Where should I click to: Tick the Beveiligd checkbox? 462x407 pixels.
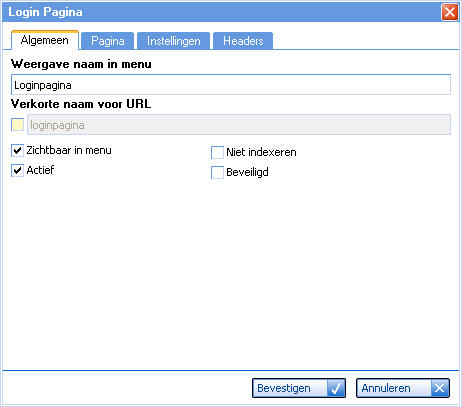pos(217,172)
